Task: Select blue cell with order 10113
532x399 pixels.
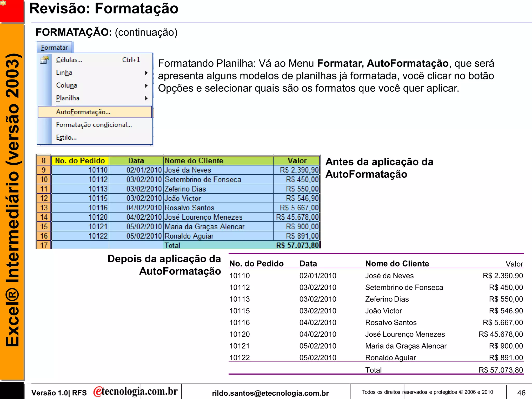Action: (80, 189)
